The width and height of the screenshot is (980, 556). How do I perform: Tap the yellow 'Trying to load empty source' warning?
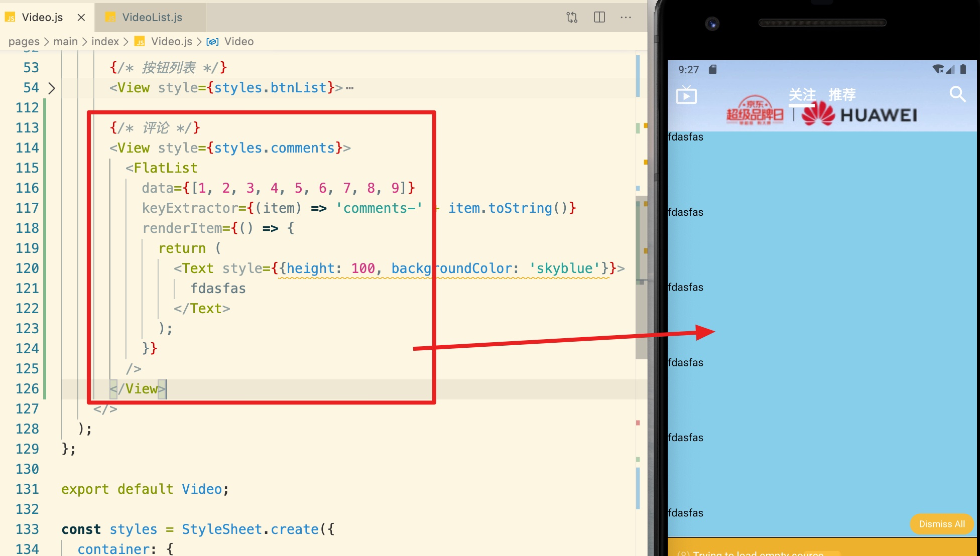[822, 547]
